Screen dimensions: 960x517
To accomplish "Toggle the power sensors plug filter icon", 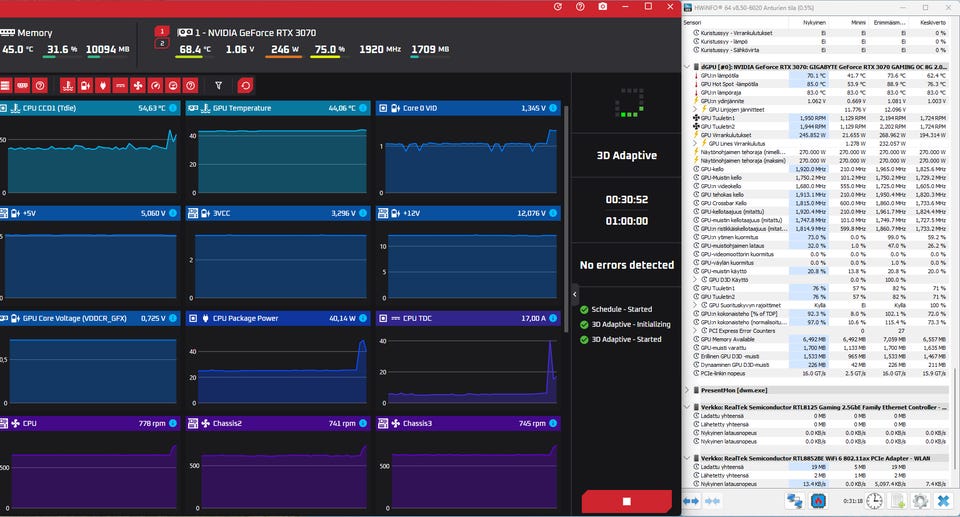I will pos(103,86).
